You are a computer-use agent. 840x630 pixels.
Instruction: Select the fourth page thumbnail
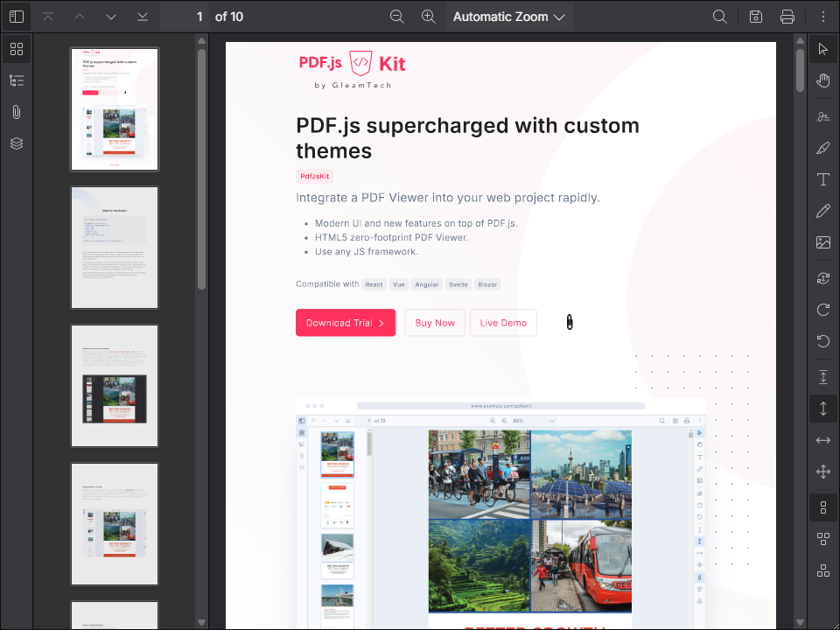tap(115, 524)
